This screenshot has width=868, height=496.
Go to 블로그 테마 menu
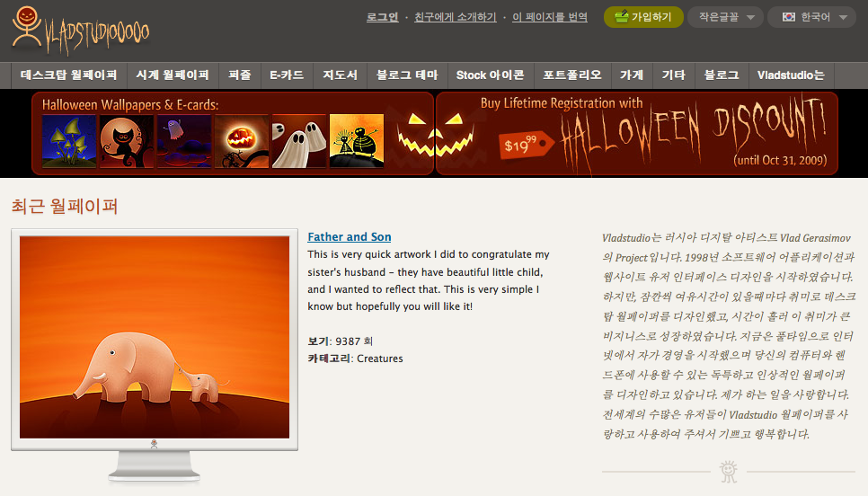click(x=407, y=75)
